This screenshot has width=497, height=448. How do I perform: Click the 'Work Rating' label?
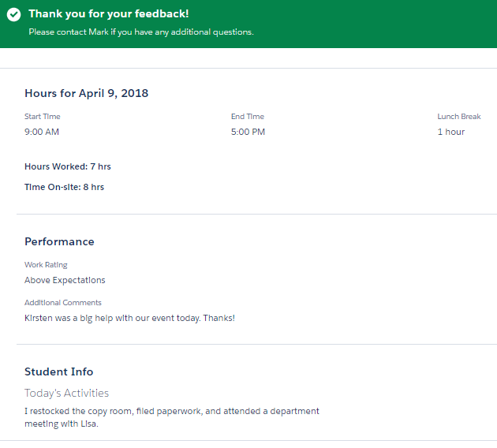(46, 265)
